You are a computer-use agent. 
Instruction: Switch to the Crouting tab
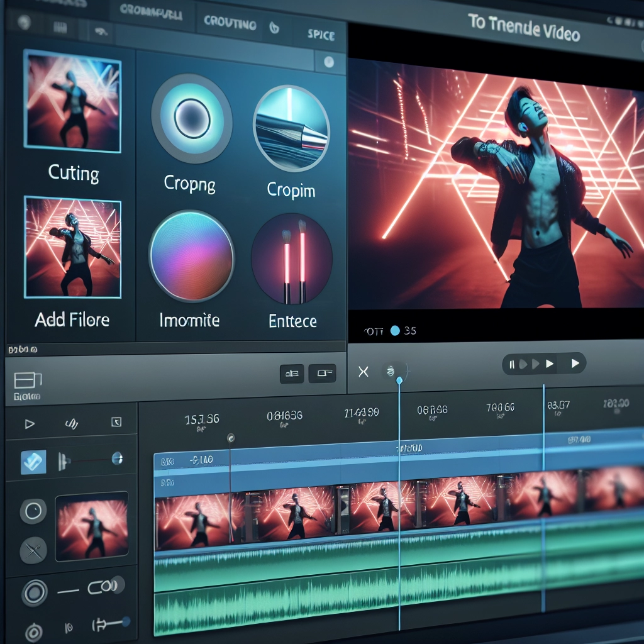pos(230,25)
